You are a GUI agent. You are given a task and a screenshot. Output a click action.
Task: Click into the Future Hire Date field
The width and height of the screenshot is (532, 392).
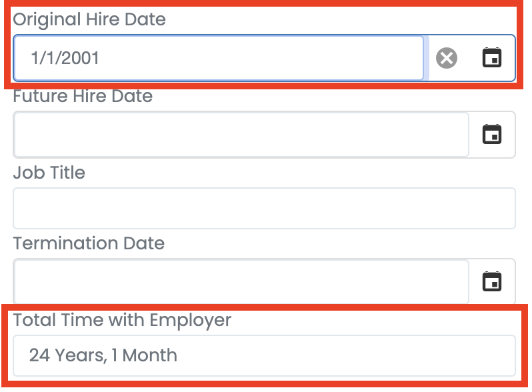pyautogui.click(x=240, y=135)
